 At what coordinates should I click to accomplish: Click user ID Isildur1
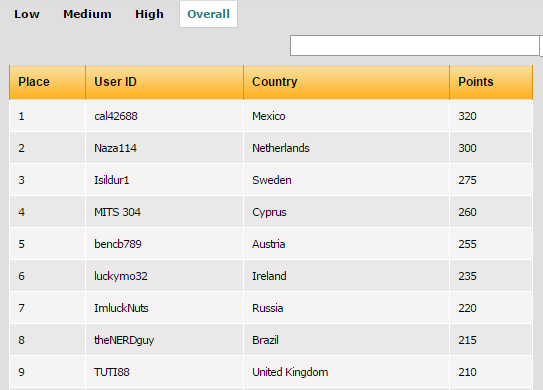tap(112, 180)
